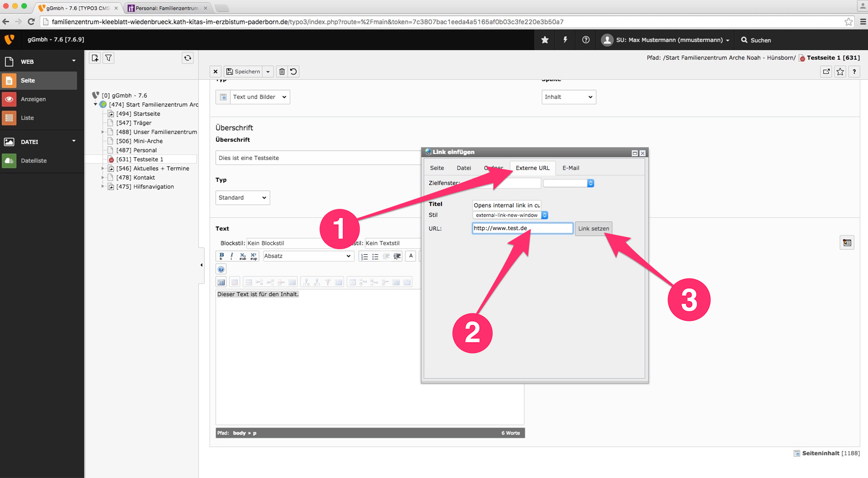Screen dimensions: 868x478
Task: Open the Liste module in sidebar
Action: [x=27, y=118]
